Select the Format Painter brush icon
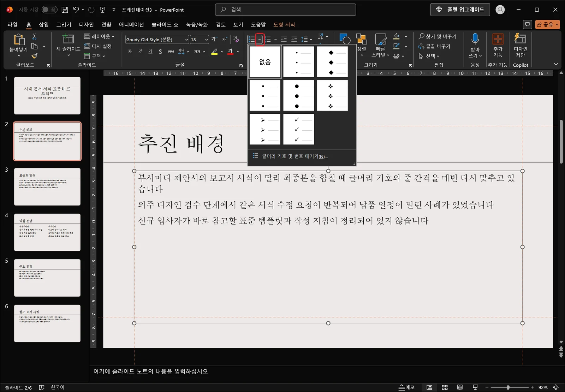This screenshot has height=392, width=565. [x=34, y=56]
